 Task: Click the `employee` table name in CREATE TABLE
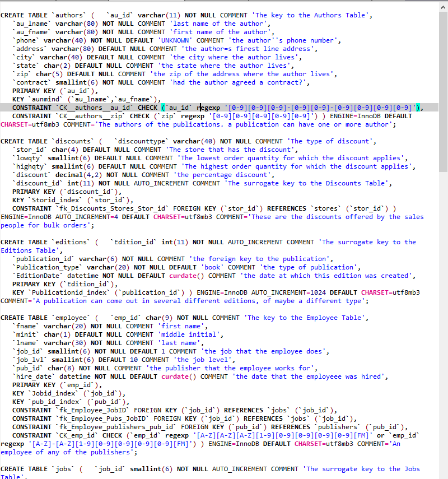point(73,318)
